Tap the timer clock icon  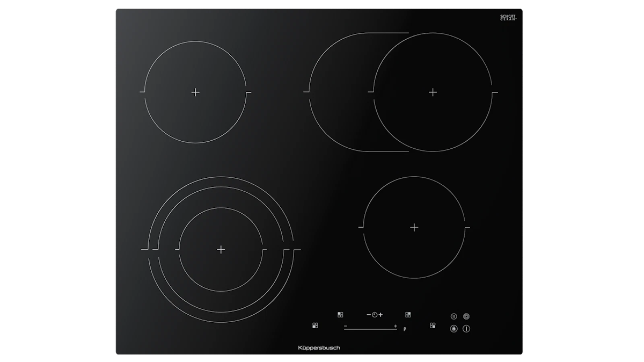click(x=375, y=314)
